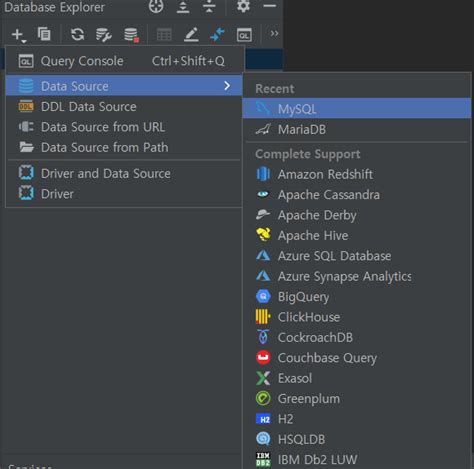Viewport: 474px width, 469px height.
Task: Click the Table editor grid icon
Action: click(x=164, y=35)
